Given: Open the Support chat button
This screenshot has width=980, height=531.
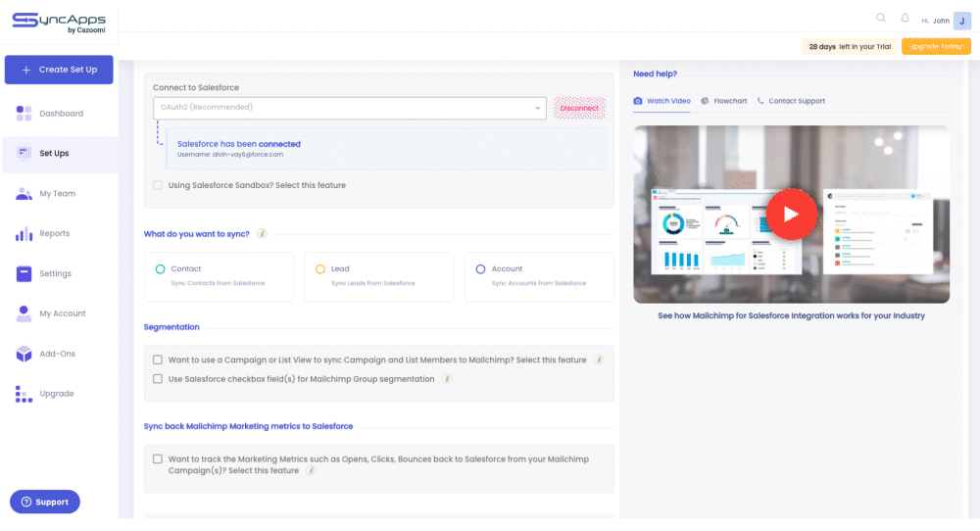Looking at the screenshot, I should [x=45, y=502].
